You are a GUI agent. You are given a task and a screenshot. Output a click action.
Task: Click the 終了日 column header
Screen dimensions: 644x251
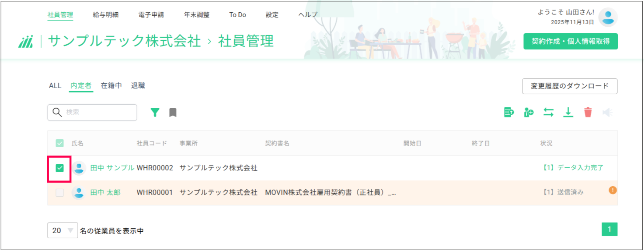[480, 143]
